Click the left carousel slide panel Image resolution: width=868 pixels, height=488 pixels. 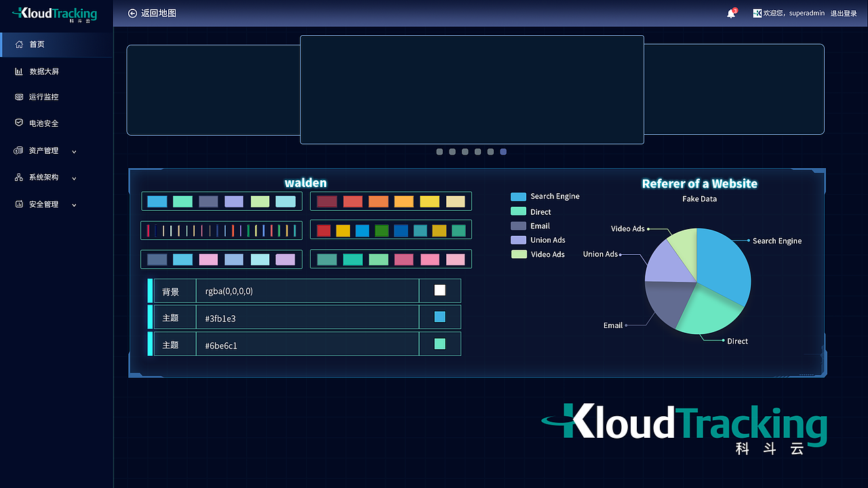tap(213, 89)
